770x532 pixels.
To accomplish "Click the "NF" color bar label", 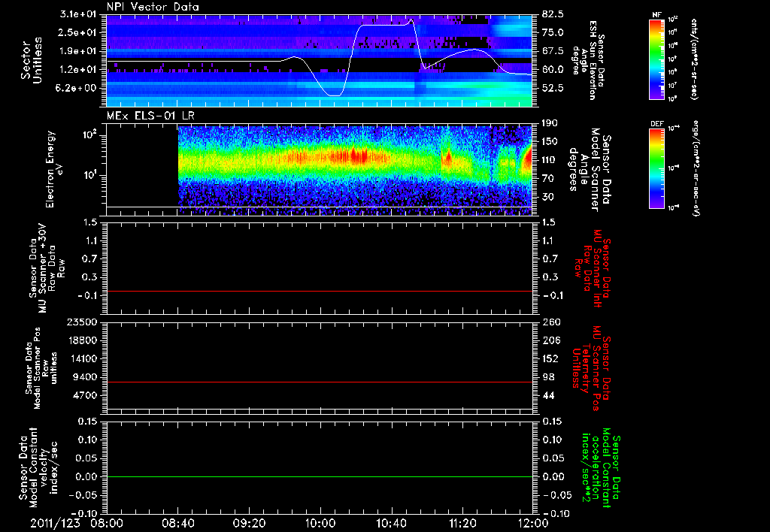I will point(656,15).
